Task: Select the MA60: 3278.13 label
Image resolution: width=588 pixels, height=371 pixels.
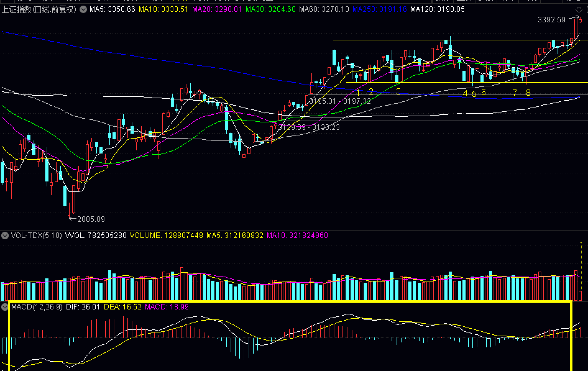Action: click(x=324, y=9)
